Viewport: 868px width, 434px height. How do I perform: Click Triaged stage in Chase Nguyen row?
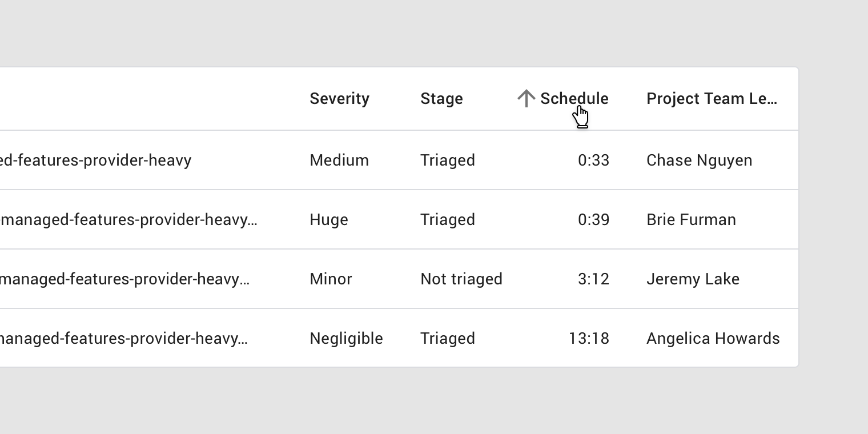point(448,160)
